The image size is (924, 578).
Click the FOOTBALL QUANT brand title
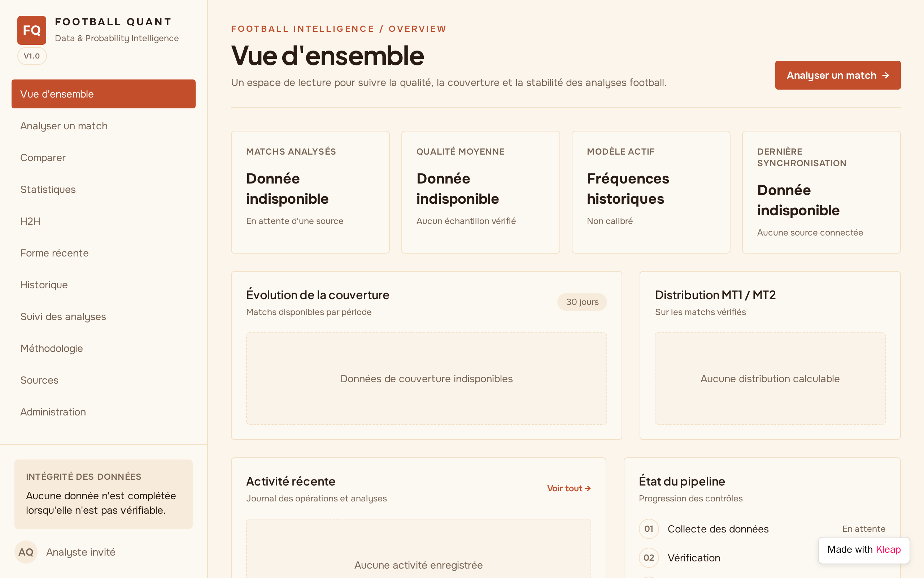(x=113, y=22)
